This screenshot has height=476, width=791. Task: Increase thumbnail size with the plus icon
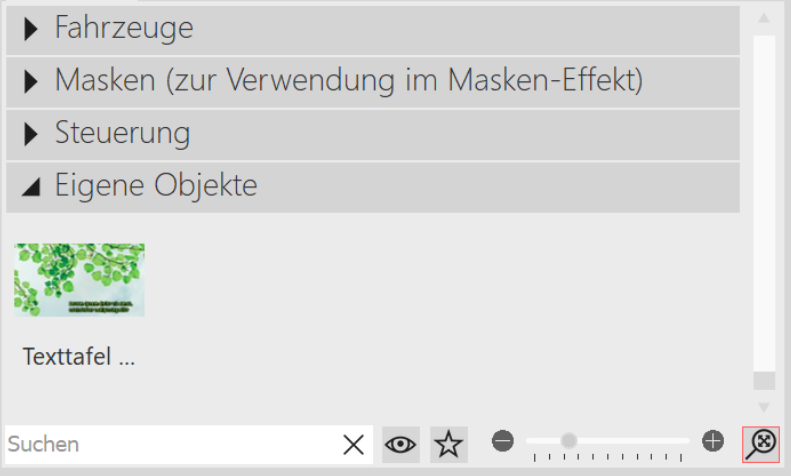coord(713,440)
